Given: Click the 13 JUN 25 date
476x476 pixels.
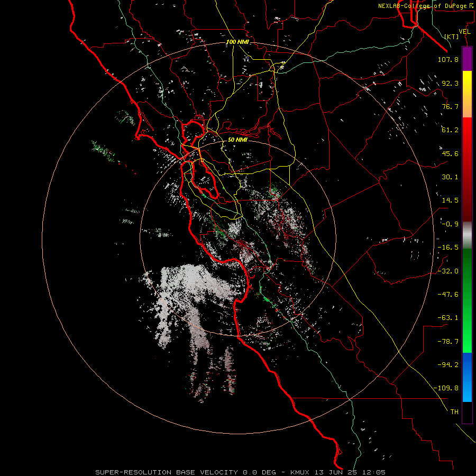Looking at the screenshot, I should click(336, 472).
